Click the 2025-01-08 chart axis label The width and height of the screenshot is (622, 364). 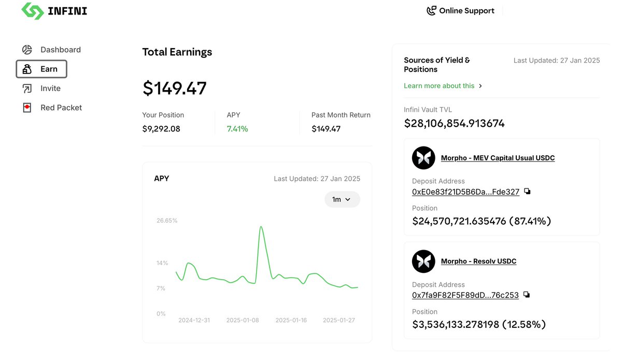[243, 321]
